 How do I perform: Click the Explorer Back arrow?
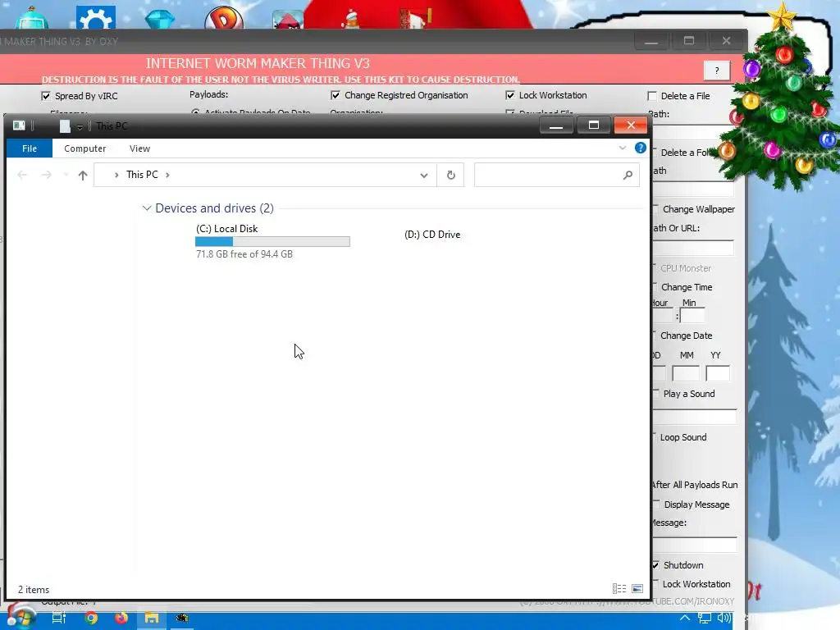point(22,175)
